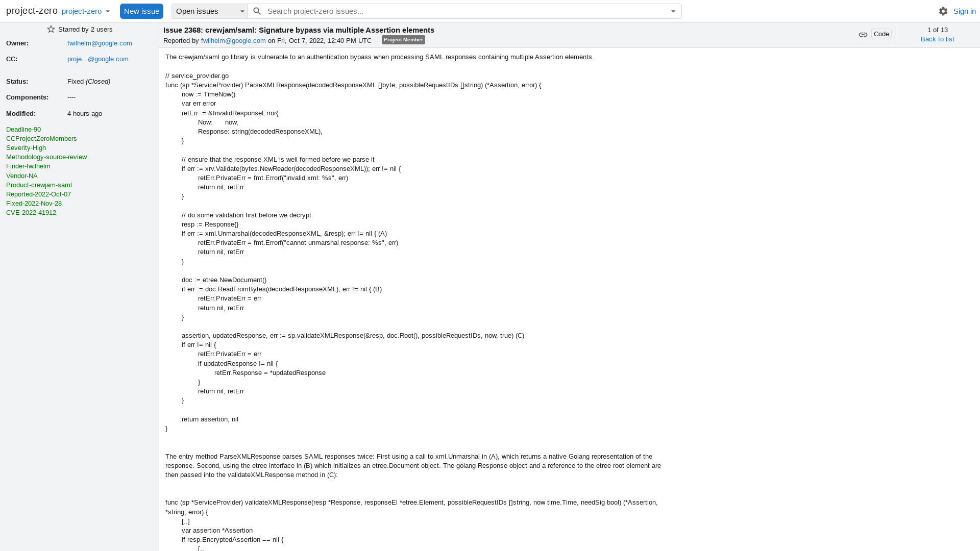Click the Back to list link
Image resolution: width=980 pixels, height=551 pixels.
937,38
